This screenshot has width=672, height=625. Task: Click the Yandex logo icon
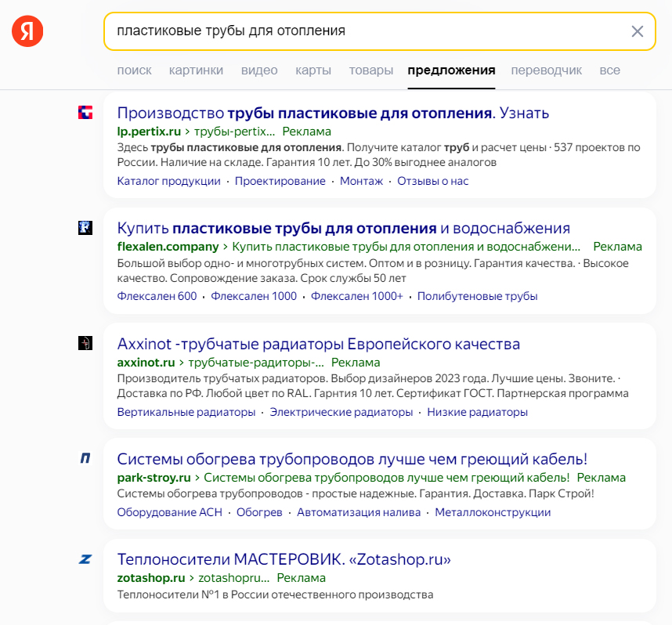pos(27,31)
